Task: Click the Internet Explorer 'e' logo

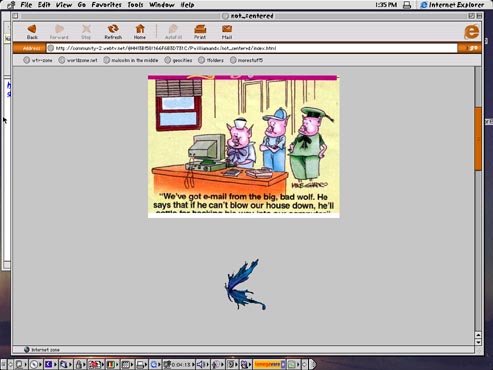Action: click(x=471, y=32)
